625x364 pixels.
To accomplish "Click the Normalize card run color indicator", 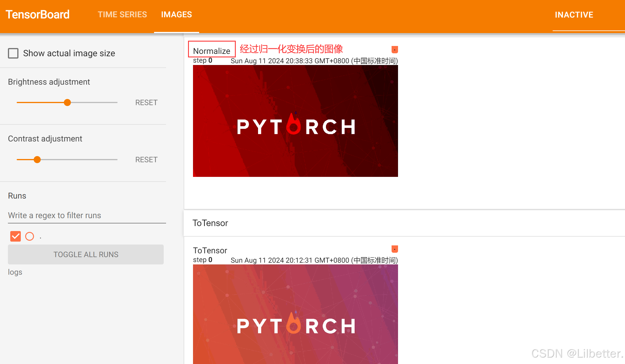I will point(395,49).
